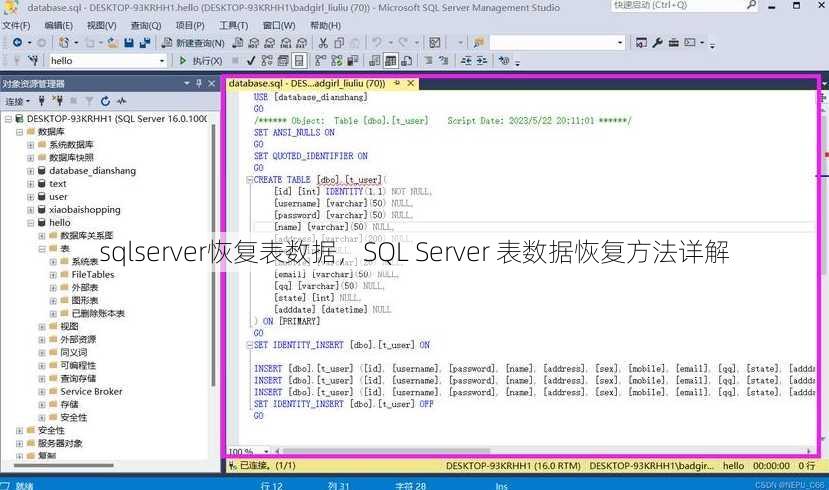Toggle the highlighted results pane button
This screenshot has height=490, width=829.
click(299, 61)
